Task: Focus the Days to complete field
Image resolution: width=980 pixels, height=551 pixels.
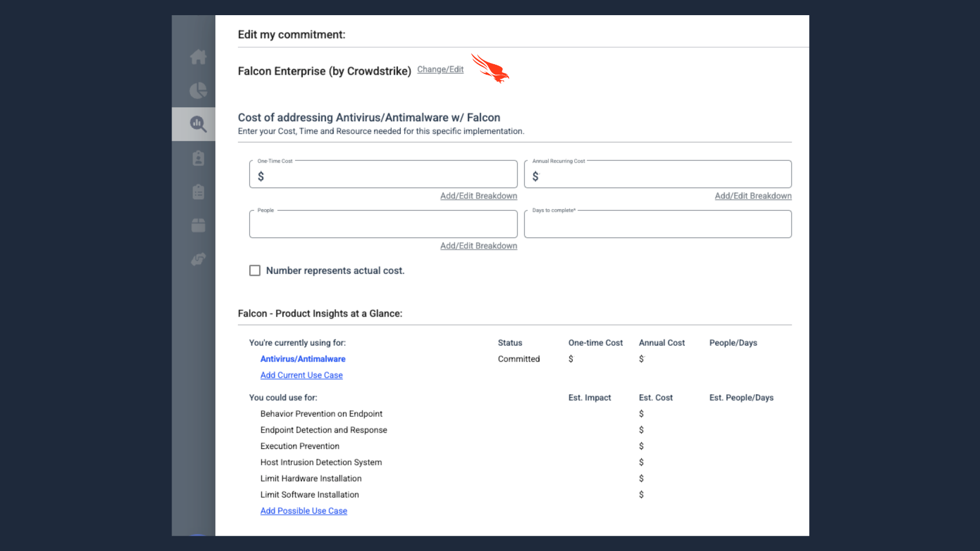Action: pyautogui.click(x=658, y=224)
